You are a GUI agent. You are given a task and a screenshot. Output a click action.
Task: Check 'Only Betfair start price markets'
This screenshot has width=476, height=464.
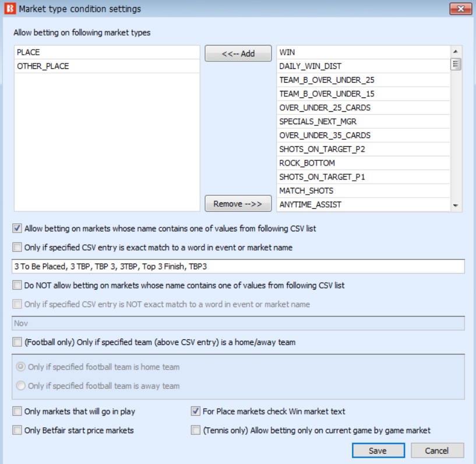tap(17, 430)
